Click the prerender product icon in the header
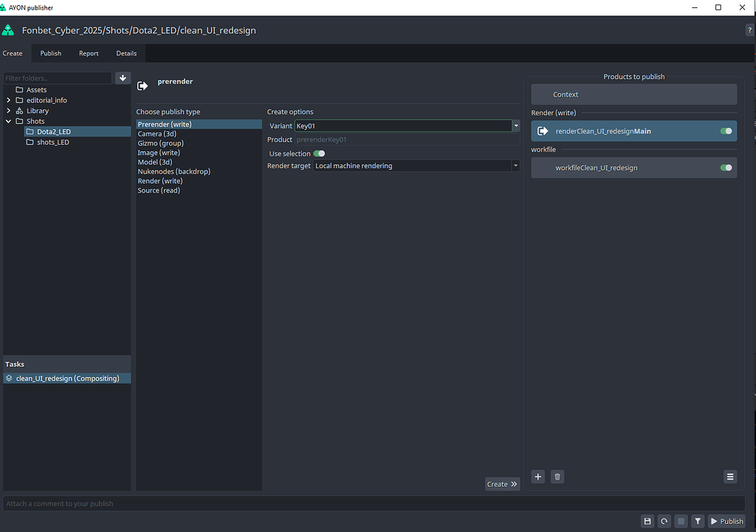Viewport: 756px width, 532px height. click(x=142, y=85)
